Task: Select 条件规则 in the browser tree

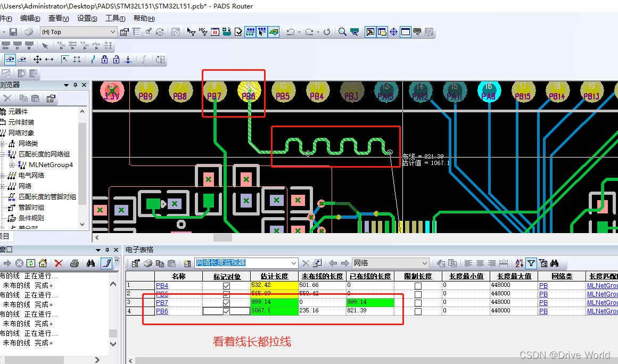Action: tap(31, 218)
